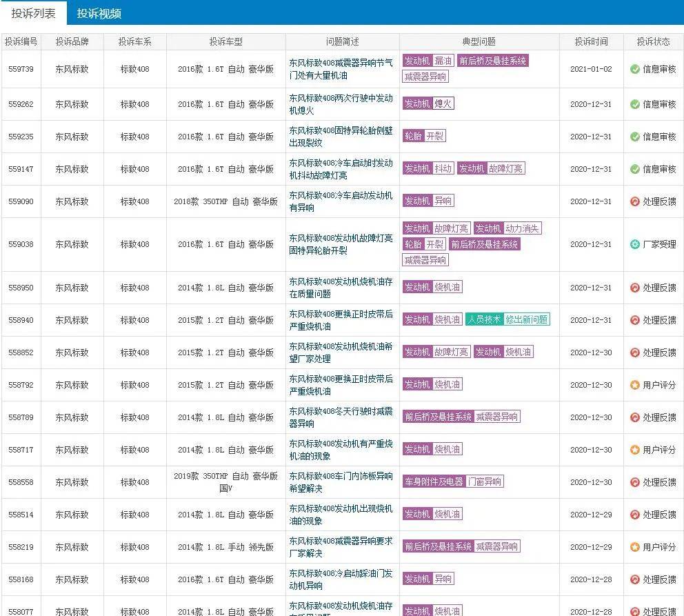The width and height of the screenshot is (684, 616).
Task: Click the model 2018款 350THP 自动 豪华版
Action: 226,201
